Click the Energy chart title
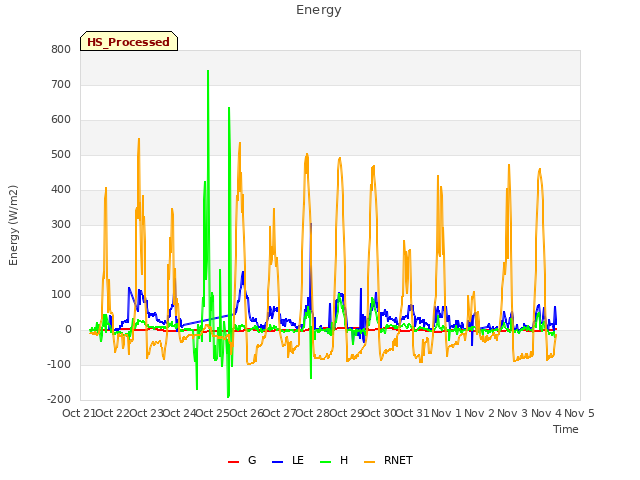 319,10
